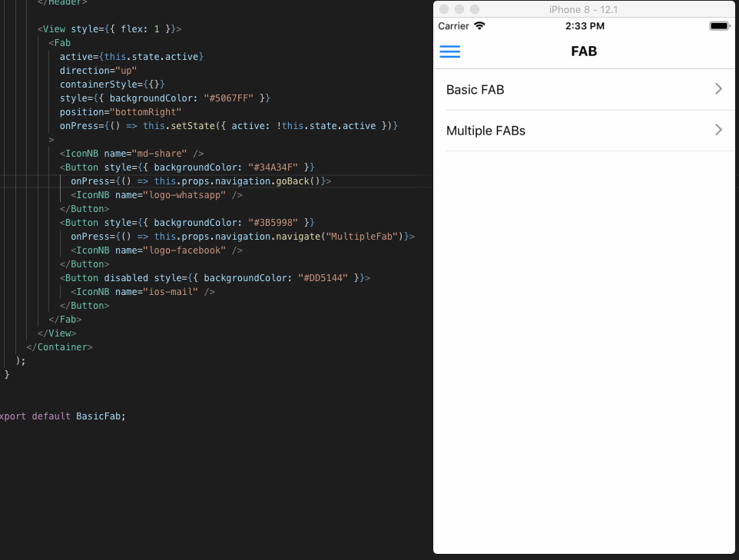
Task: Open the navigation drawer with the hamburger icon
Action: point(450,51)
